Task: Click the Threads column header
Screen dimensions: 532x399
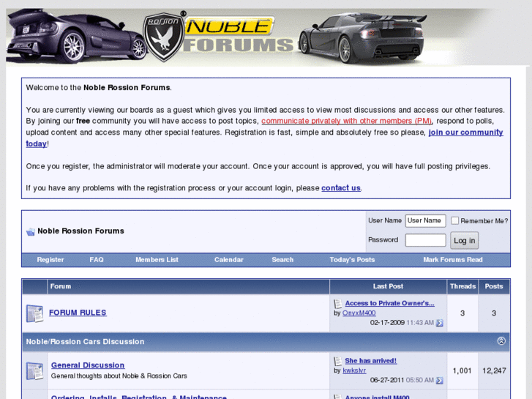Action: point(462,286)
